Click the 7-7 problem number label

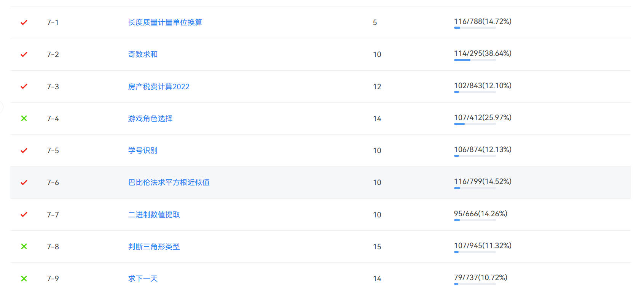pyautogui.click(x=53, y=215)
